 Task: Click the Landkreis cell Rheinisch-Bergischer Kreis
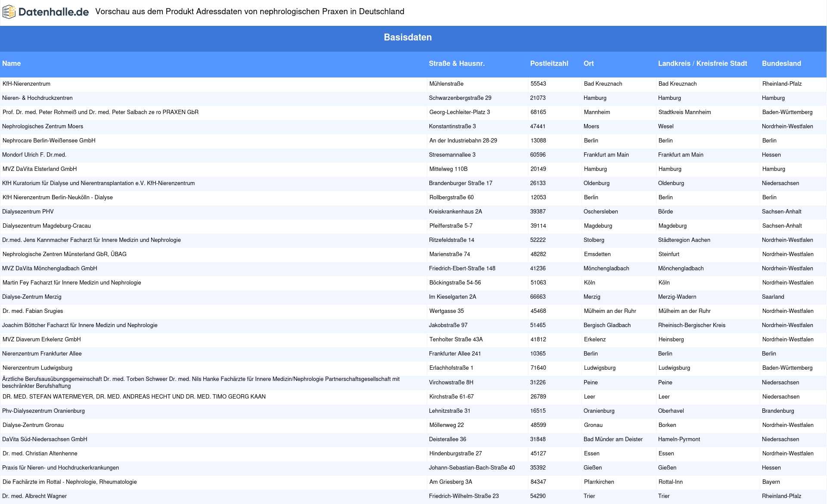point(692,325)
